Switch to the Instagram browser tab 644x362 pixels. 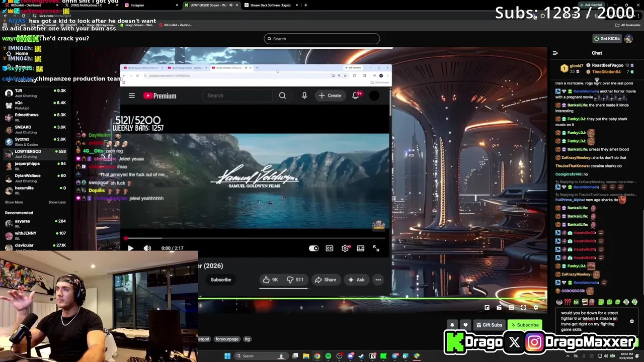pyautogui.click(x=151, y=5)
